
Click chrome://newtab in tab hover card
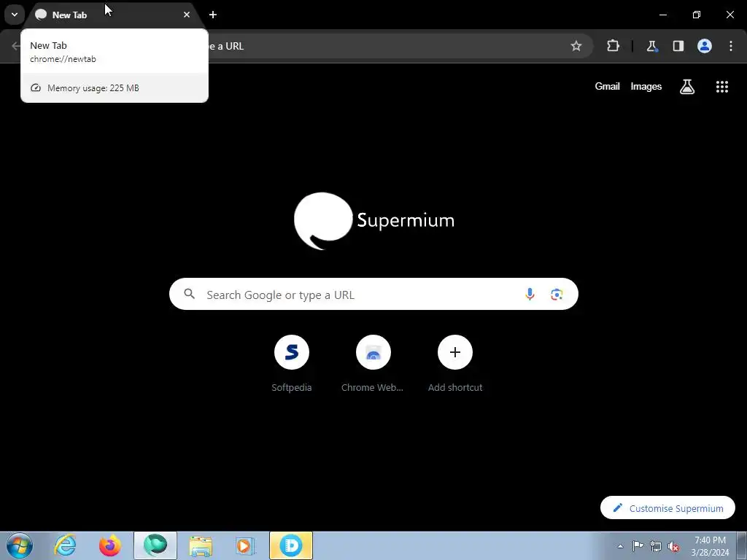pos(63,59)
